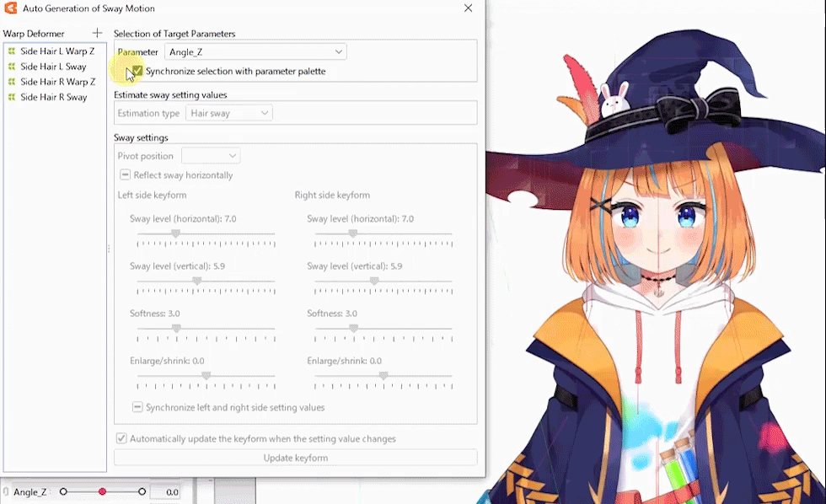Open the Estimation type Hair sway dropdown

(x=228, y=113)
